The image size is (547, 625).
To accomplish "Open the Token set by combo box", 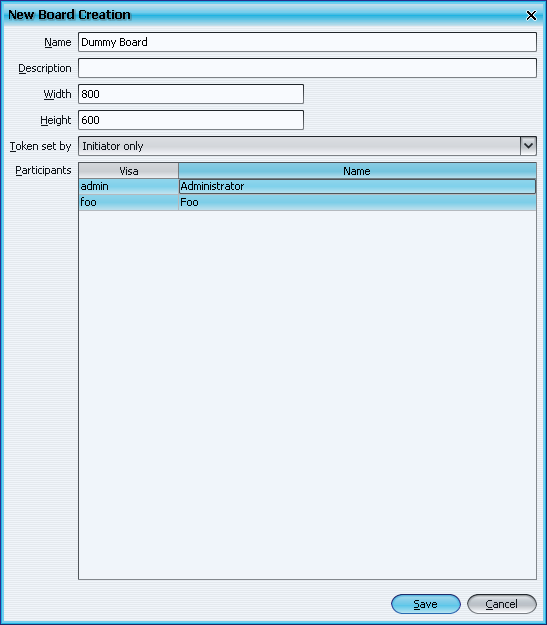I will [307, 146].
